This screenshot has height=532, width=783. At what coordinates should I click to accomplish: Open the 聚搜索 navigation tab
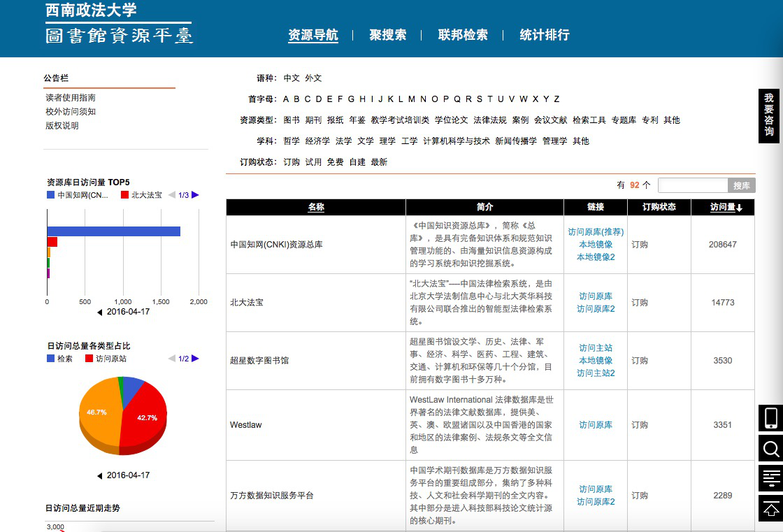tap(388, 35)
